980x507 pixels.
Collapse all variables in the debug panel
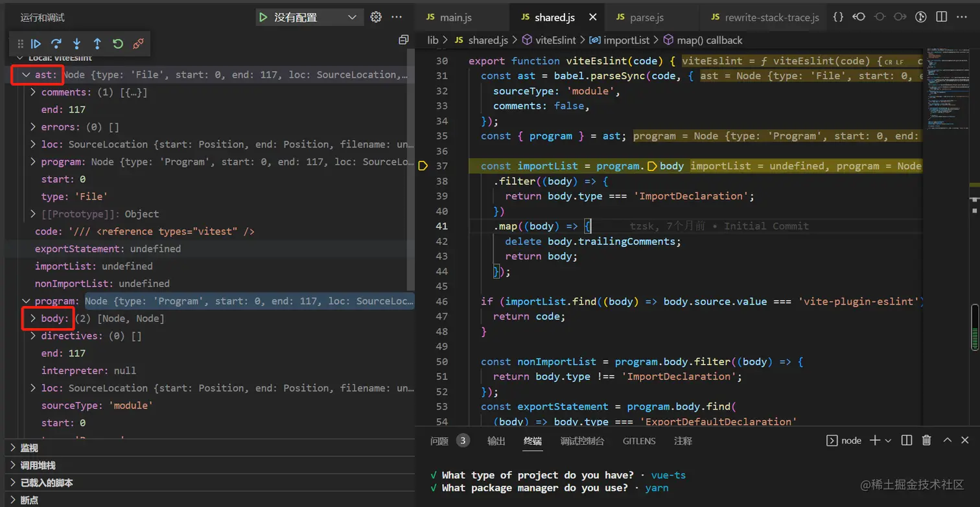[403, 40]
